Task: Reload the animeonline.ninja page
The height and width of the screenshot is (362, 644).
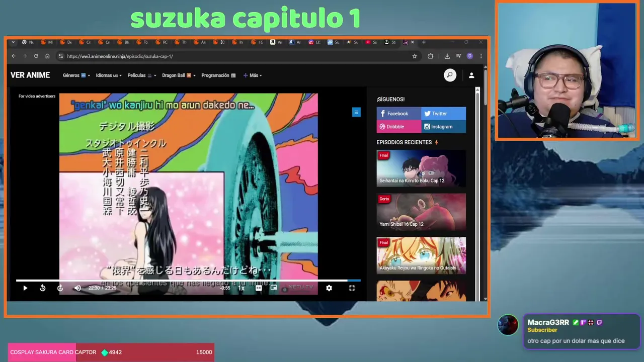Action: tap(36, 56)
